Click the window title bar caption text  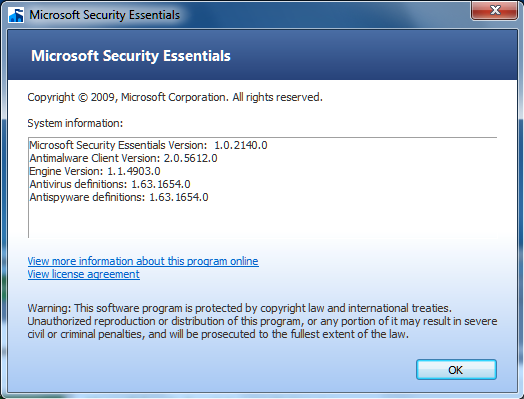click(105, 15)
